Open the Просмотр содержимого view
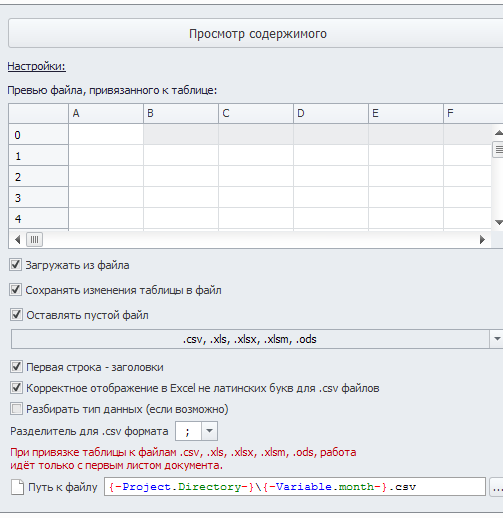The height and width of the screenshot is (518, 503). point(257,33)
